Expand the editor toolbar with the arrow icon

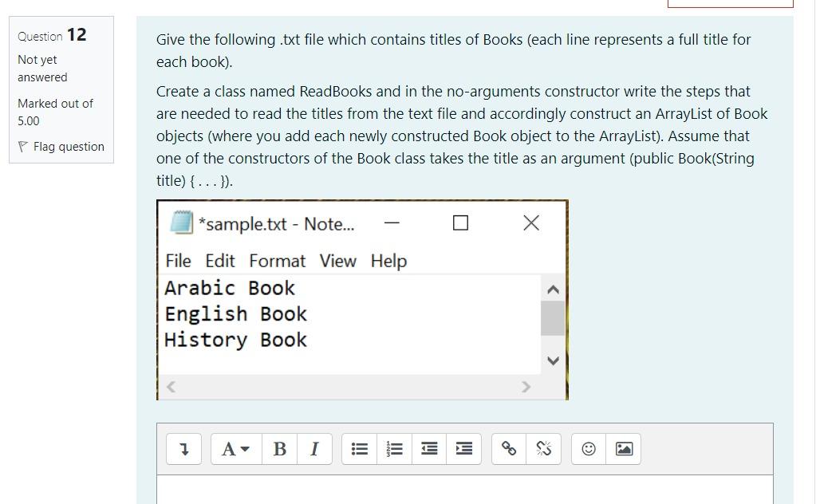(x=183, y=448)
